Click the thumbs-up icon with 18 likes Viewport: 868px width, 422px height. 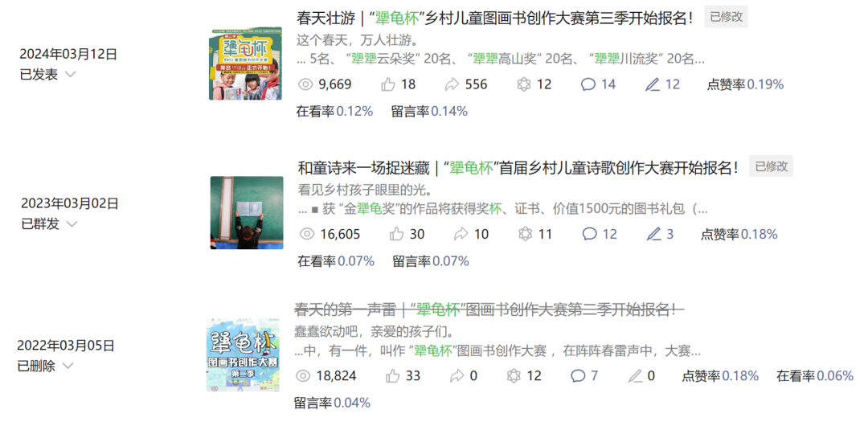[x=388, y=84]
